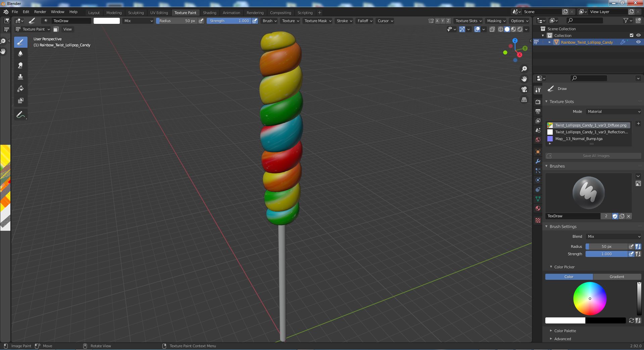Toggle Z symmetry mirror button
Viewport: 644px width, 350px height.
pos(448,21)
